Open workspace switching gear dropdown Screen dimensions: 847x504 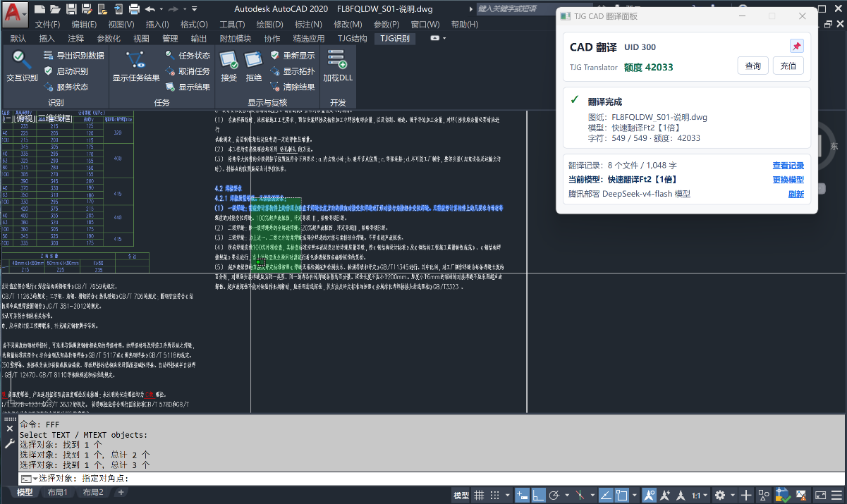click(x=732, y=495)
